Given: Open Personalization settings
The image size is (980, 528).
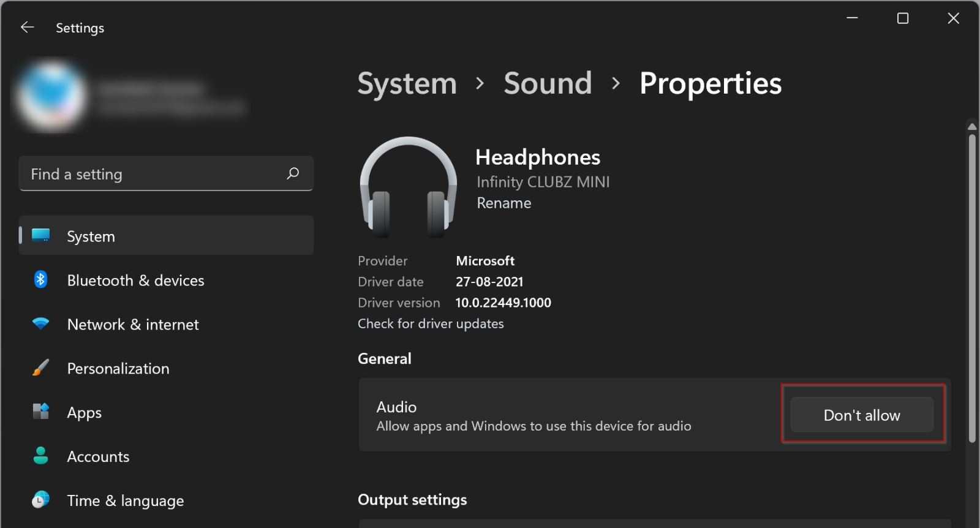Looking at the screenshot, I should coord(167,368).
